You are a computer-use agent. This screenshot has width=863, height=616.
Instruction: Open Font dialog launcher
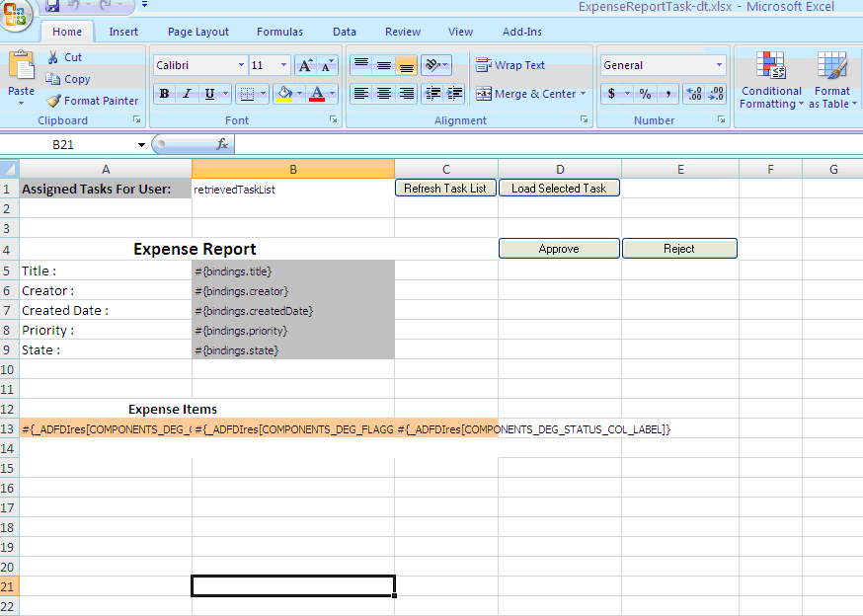333,119
